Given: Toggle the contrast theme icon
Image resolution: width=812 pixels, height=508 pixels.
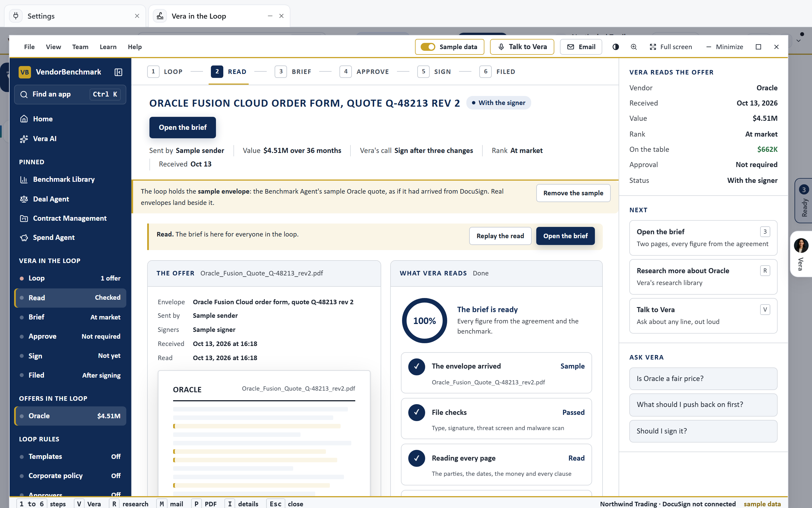Looking at the screenshot, I should [x=615, y=47].
